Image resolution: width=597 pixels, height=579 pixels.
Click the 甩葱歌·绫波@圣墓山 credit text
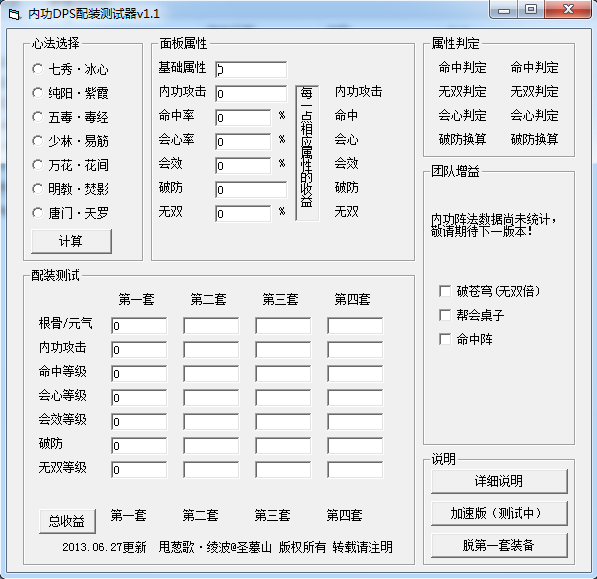pos(215,547)
